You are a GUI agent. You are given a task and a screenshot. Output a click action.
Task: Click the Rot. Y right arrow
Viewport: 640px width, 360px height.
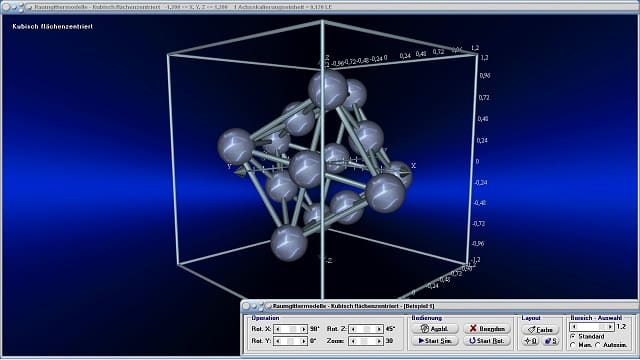click(x=303, y=341)
